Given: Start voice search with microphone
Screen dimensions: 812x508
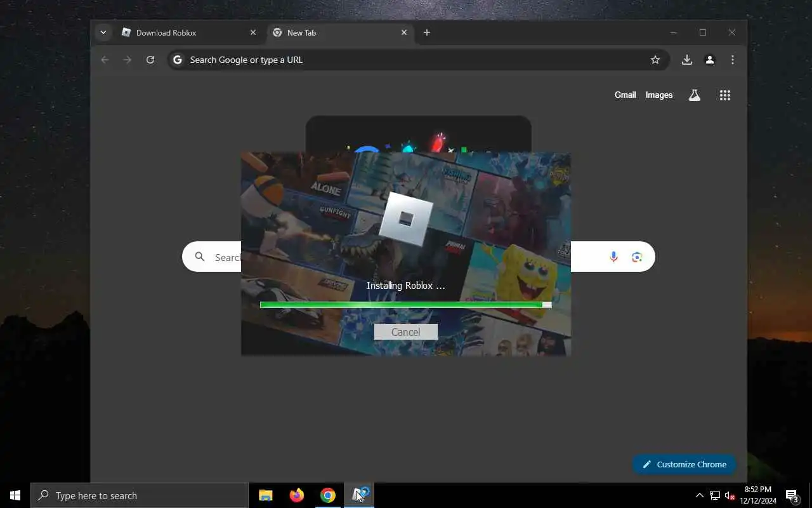Looking at the screenshot, I should point(613,257).
